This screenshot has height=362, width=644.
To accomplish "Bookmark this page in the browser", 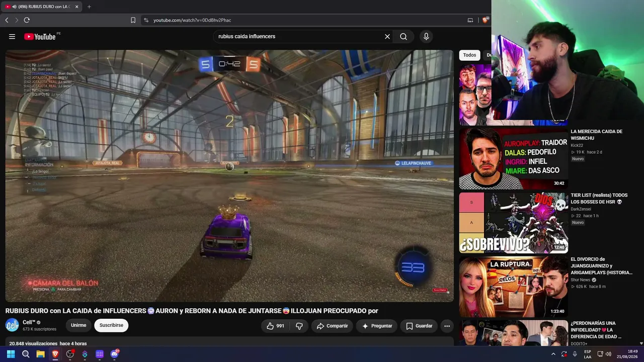I will [x=133, y=20].
